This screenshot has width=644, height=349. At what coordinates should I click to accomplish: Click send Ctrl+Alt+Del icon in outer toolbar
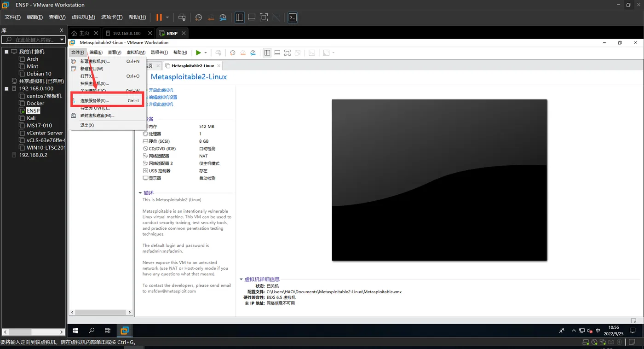(x=182, y=17)
